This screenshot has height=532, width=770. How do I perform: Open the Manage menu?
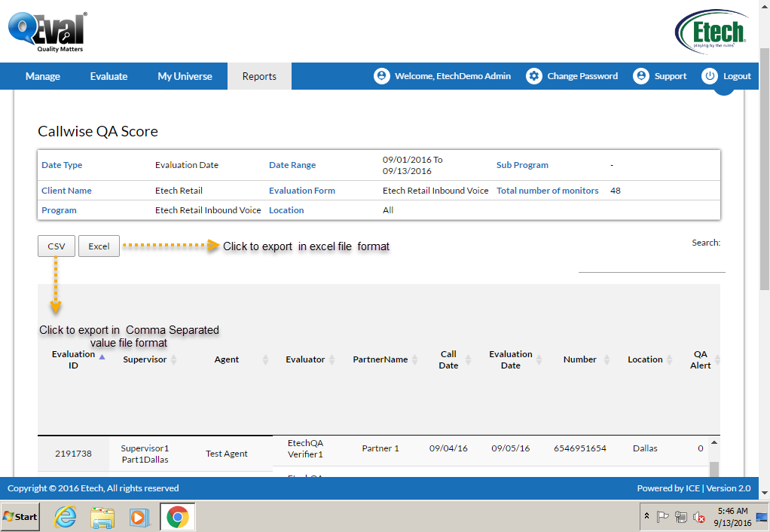43,76
